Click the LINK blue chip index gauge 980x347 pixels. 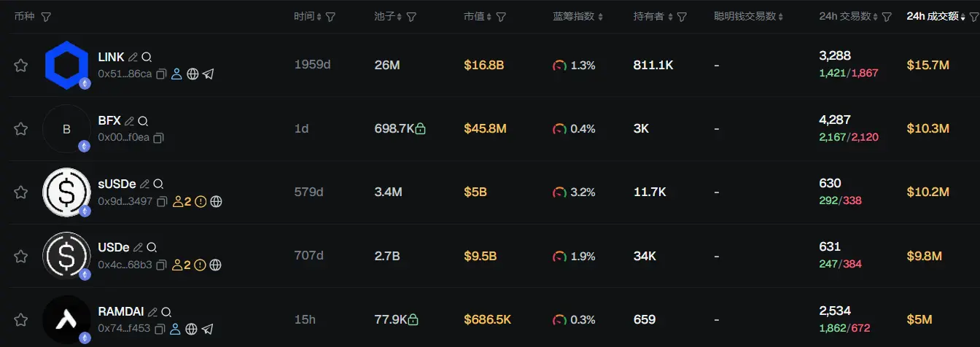tap(559, 66)
